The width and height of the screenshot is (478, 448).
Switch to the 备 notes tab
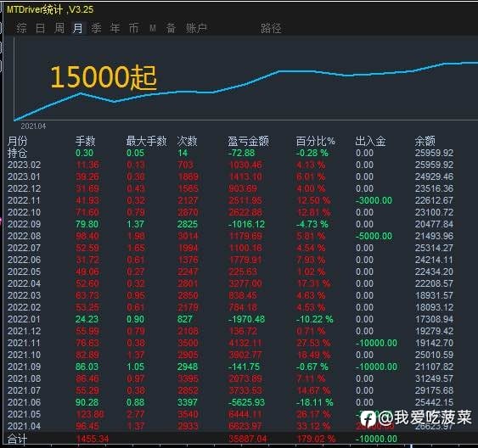[x=171, y=28]
